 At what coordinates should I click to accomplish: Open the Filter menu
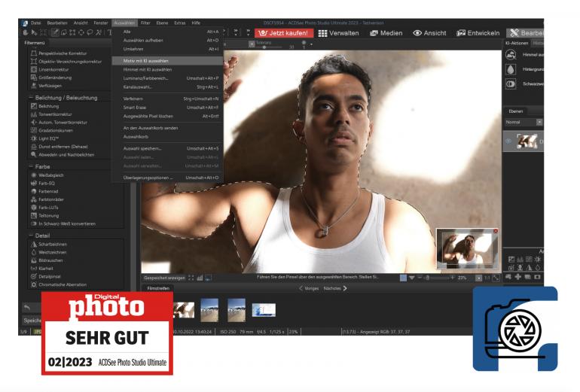[145, 23]
